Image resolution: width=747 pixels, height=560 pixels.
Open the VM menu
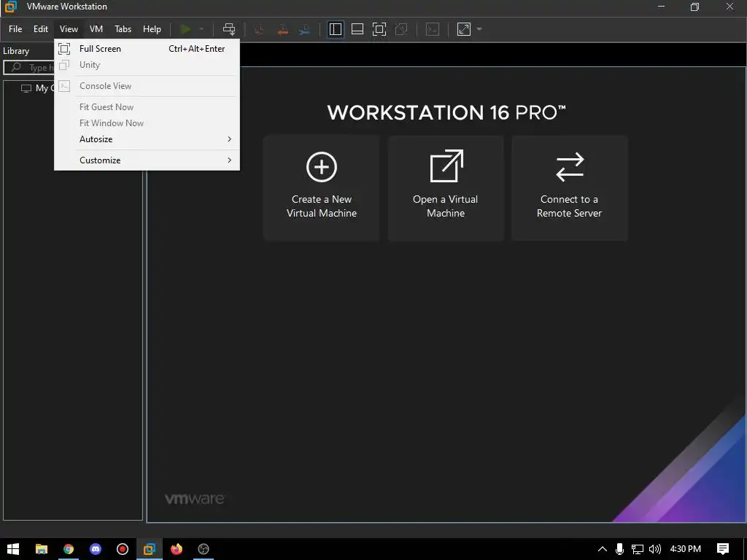click(96, 29)
